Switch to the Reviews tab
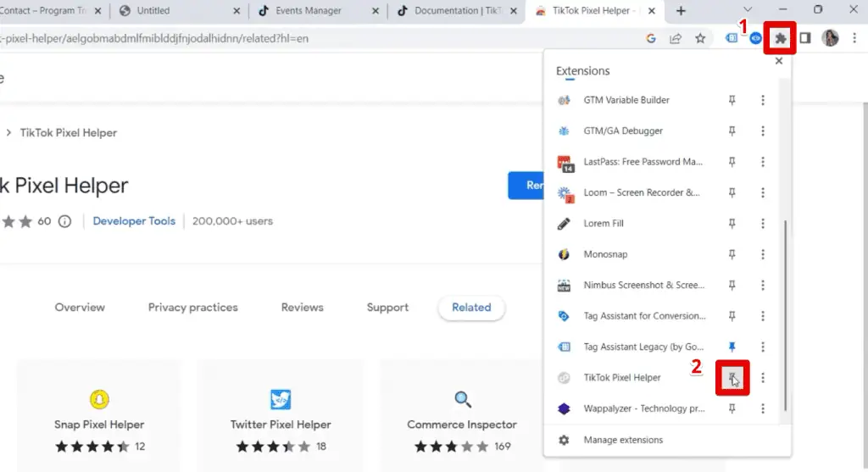This screenshot has height=472, width=868. click(x=303, y=308)
